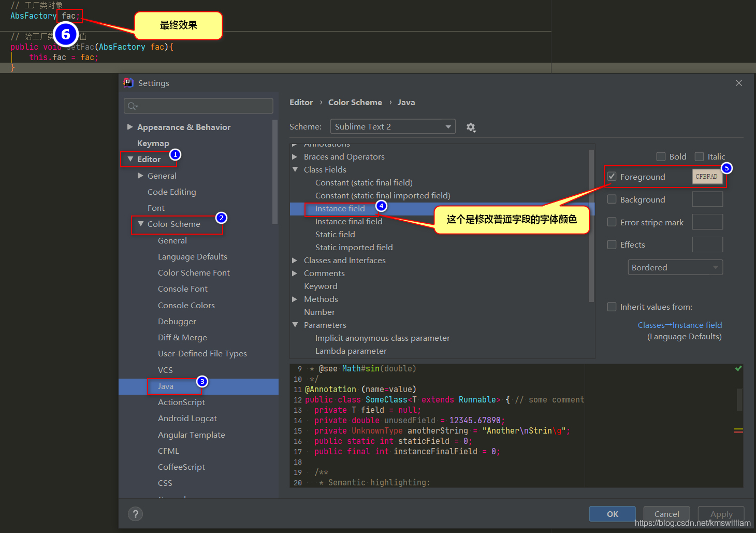This screenshot has width=756, height=533.
Task: Enable the Effects checkbox
Action: 612,244
